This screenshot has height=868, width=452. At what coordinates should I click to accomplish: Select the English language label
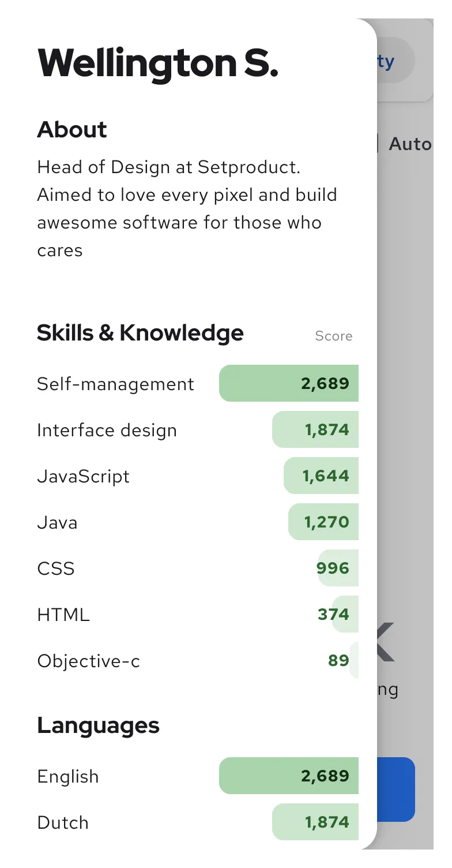[x=68, y=776]
